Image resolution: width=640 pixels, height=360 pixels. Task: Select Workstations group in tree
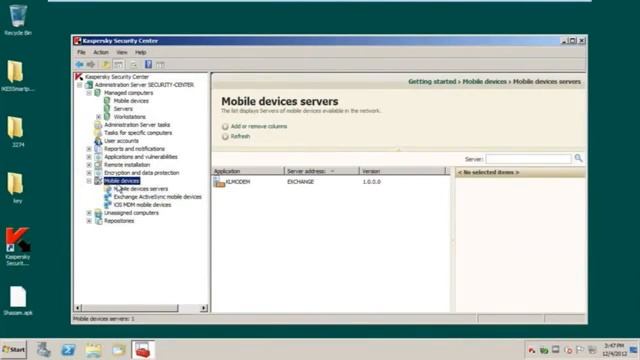129,117
